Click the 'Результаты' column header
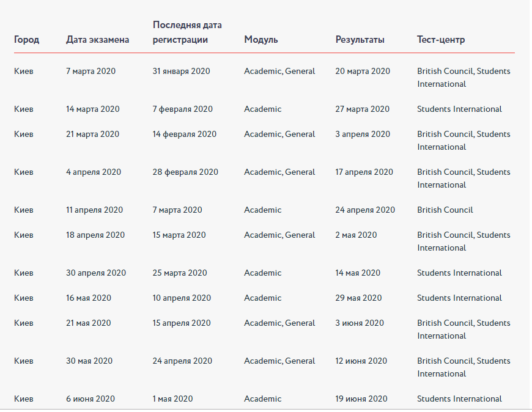 pyautogui.click(x=360, y=40)
